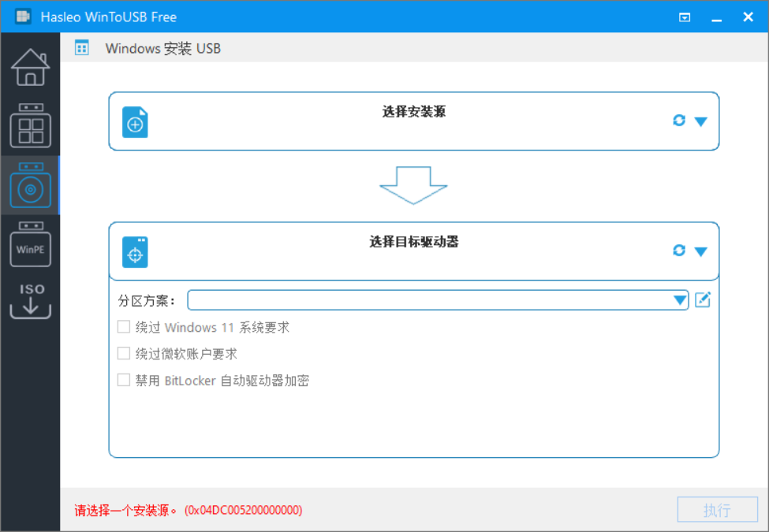Enable 绕过微软账户要求 checkbox
This screenshot has width=769, height=532.
[x=124, y=353]
